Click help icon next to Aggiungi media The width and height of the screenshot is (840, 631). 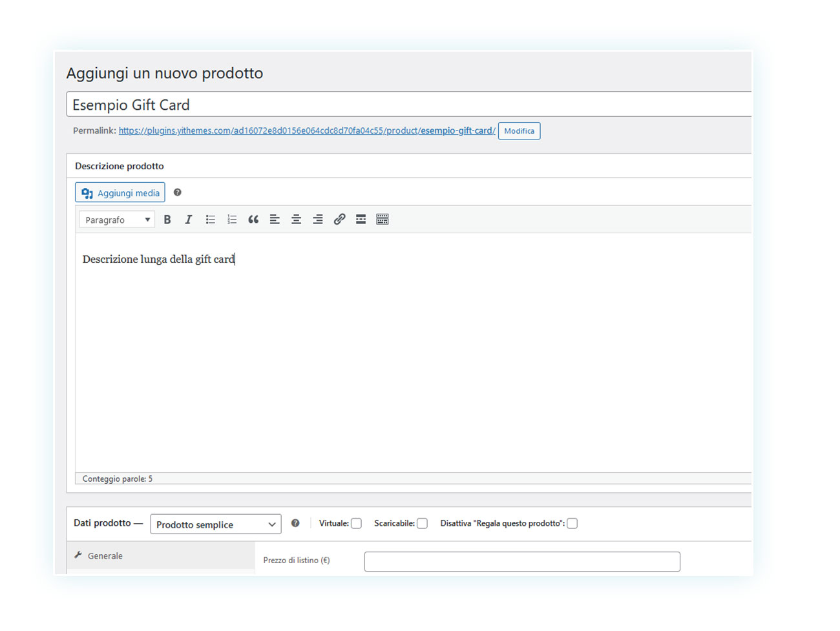(178, 192)
